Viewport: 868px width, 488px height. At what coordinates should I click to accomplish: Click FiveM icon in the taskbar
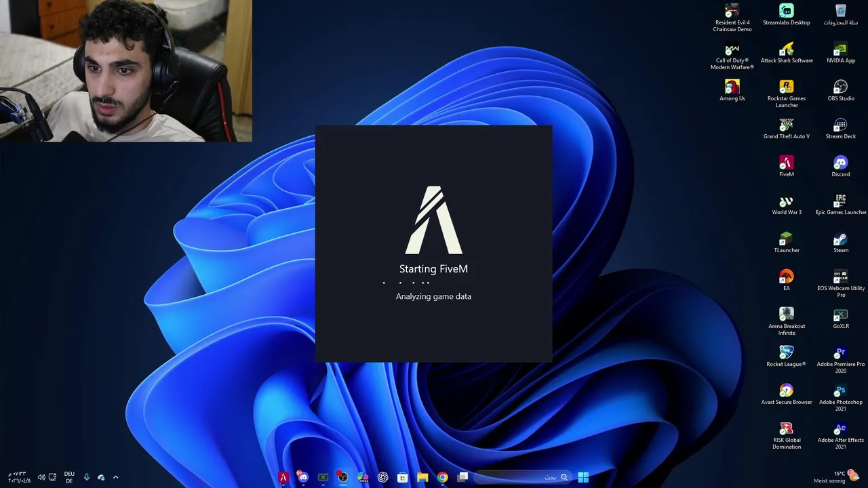coord(283,477)
